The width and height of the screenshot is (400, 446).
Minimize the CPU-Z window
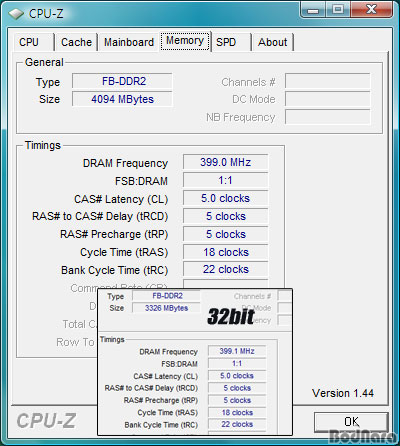(x=313, y=10)
